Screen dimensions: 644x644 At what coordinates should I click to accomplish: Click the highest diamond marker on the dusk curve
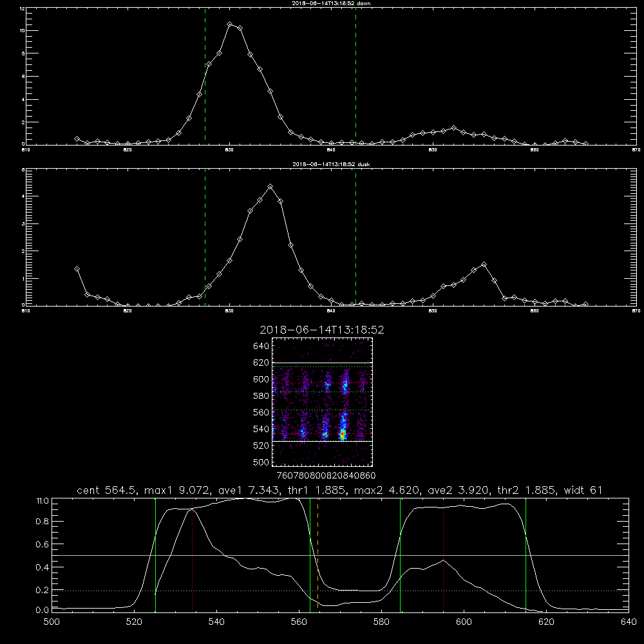[270, 187]
